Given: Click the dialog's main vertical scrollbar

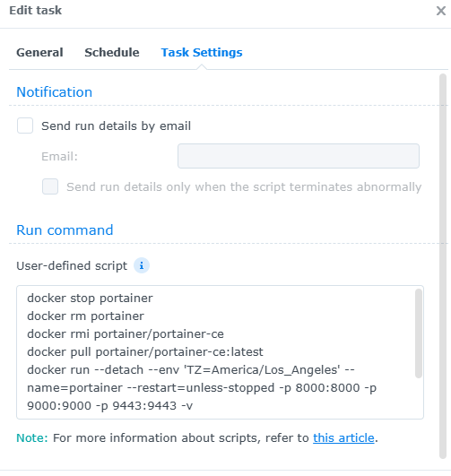Looking at the screenshot, I should click(443, 266).
